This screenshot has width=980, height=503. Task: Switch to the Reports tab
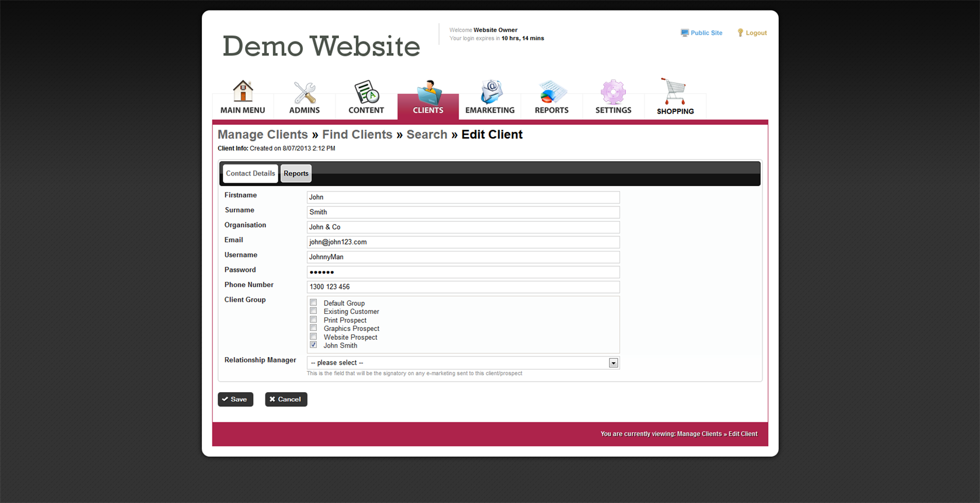tap(296, 173)
